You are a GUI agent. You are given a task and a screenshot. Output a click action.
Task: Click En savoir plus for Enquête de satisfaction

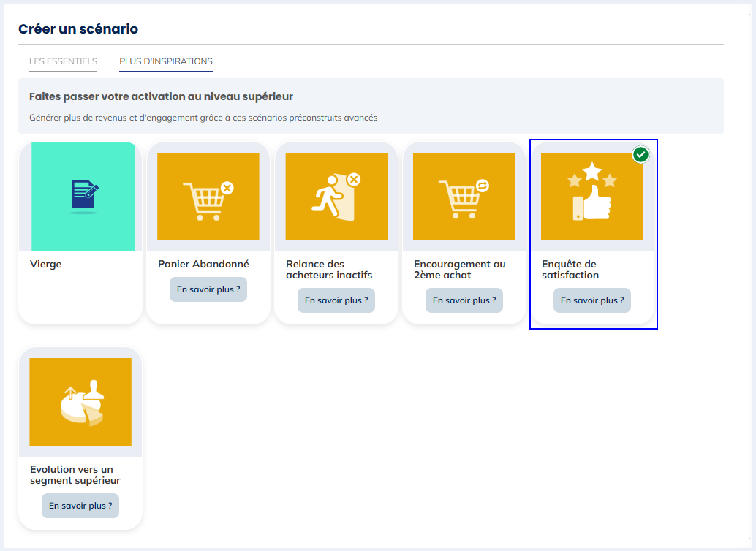tap(592, 300)
